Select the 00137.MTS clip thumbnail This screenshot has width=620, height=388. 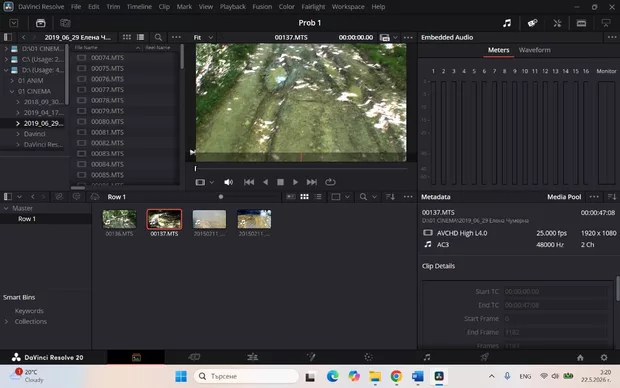164,219
